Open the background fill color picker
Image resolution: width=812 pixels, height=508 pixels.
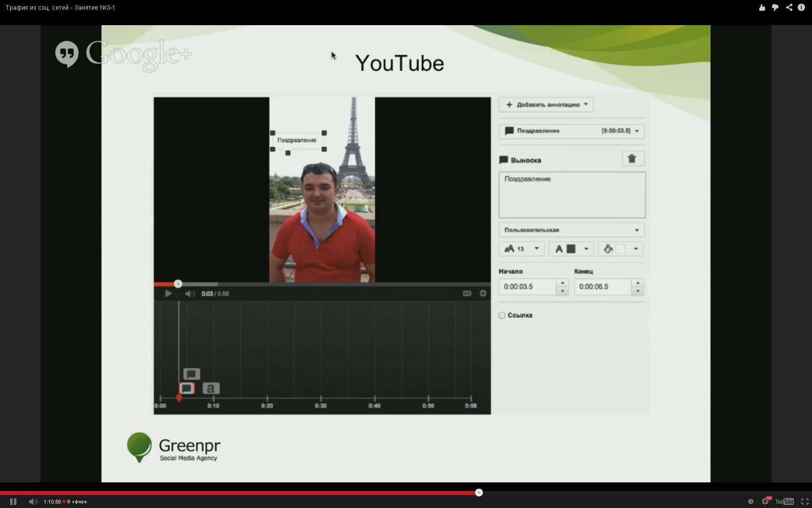coord(621,249)
